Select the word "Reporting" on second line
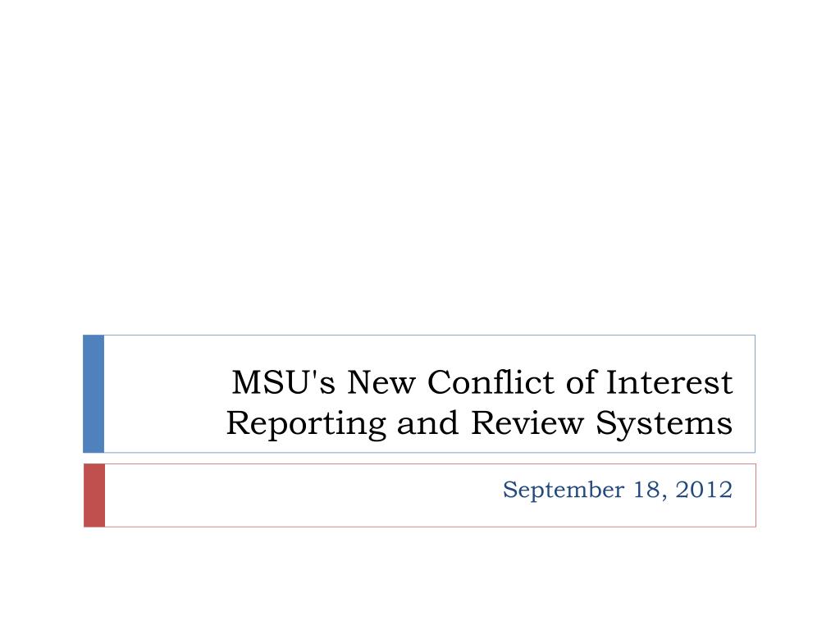The width and height of the screenshot is (840, 630). (306, 424)
